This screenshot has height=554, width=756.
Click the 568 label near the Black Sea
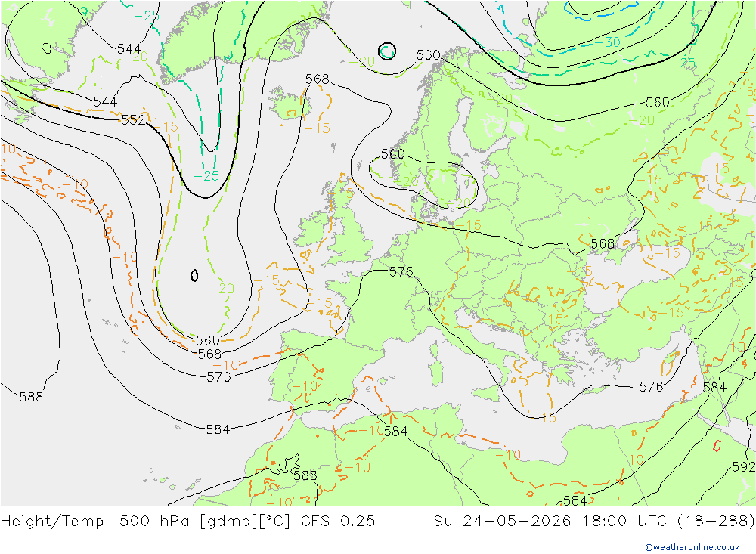603,243
